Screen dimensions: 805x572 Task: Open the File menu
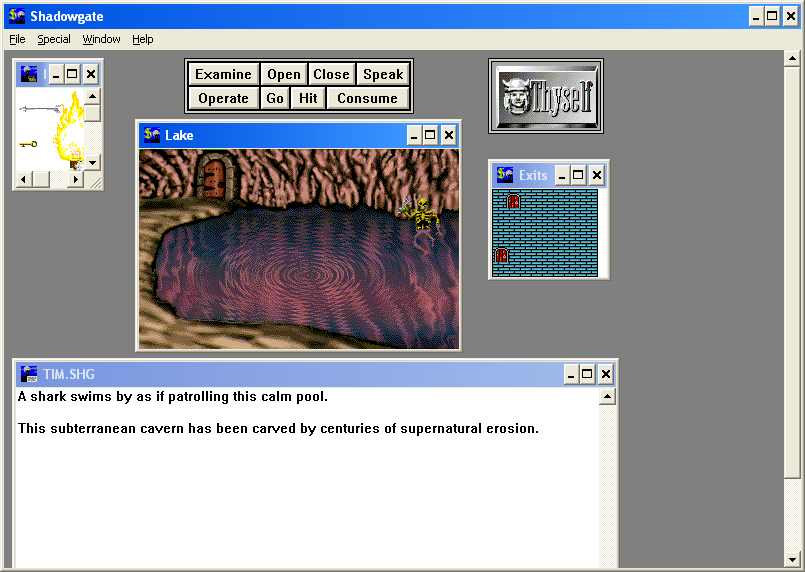coord(17,39)
